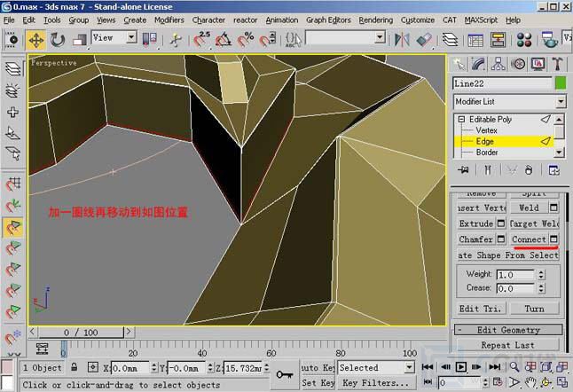Open the Chamfer settings box

(x=501, y=239)
